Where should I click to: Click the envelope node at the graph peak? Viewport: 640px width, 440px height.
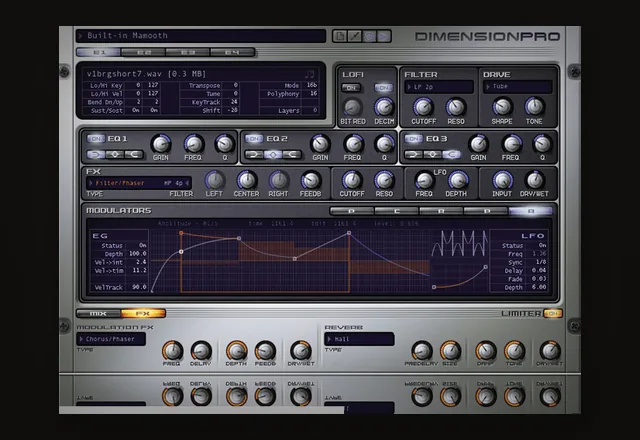(349, 233)
